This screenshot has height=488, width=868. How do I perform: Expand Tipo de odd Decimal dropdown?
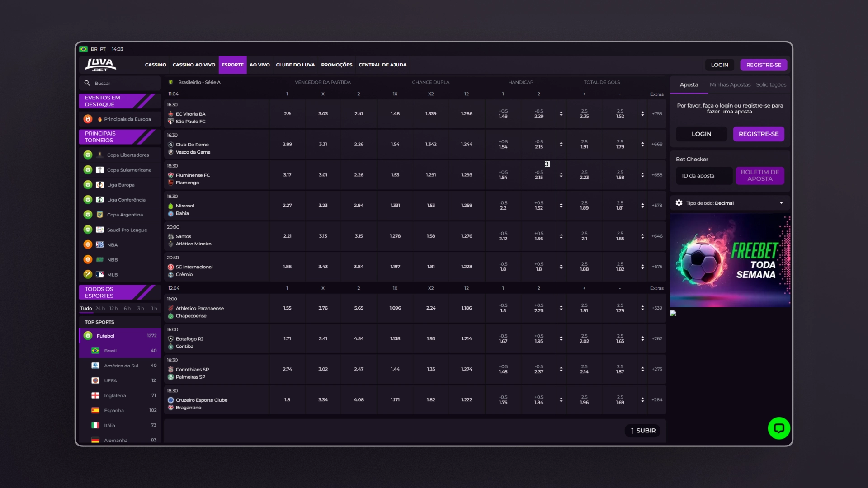coord(781,203)
